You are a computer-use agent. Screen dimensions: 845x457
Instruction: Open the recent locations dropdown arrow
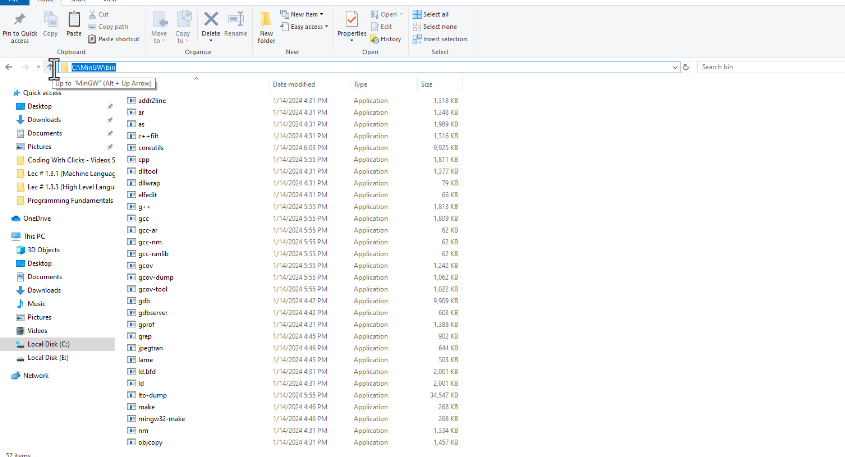38,67
